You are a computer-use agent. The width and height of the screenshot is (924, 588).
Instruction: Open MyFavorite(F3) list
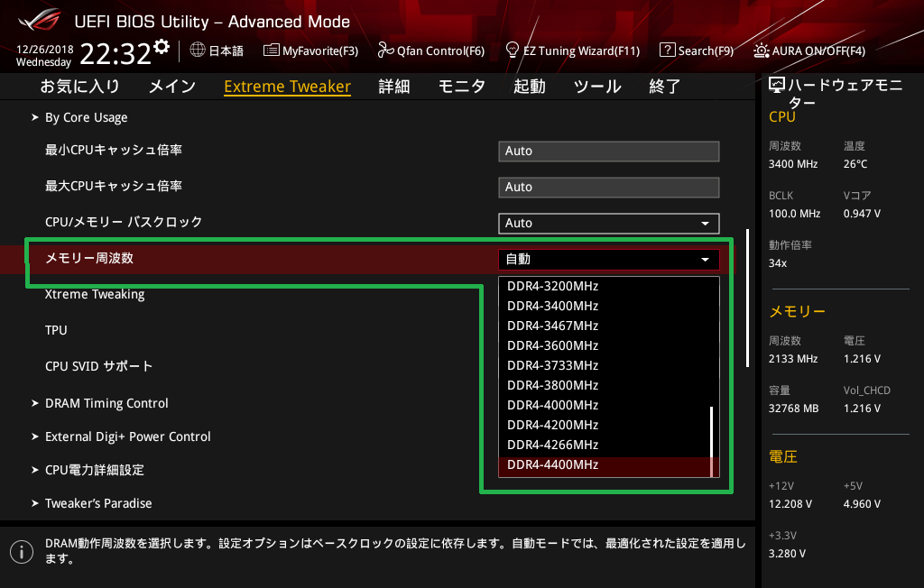click(310, 51)
